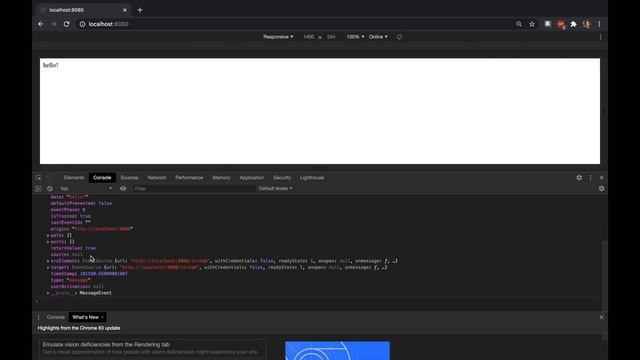Image resolution: width=640 pixels, height=360 pixels.
Task: Click the console vertical scrollbar
Action: [604, 276]
